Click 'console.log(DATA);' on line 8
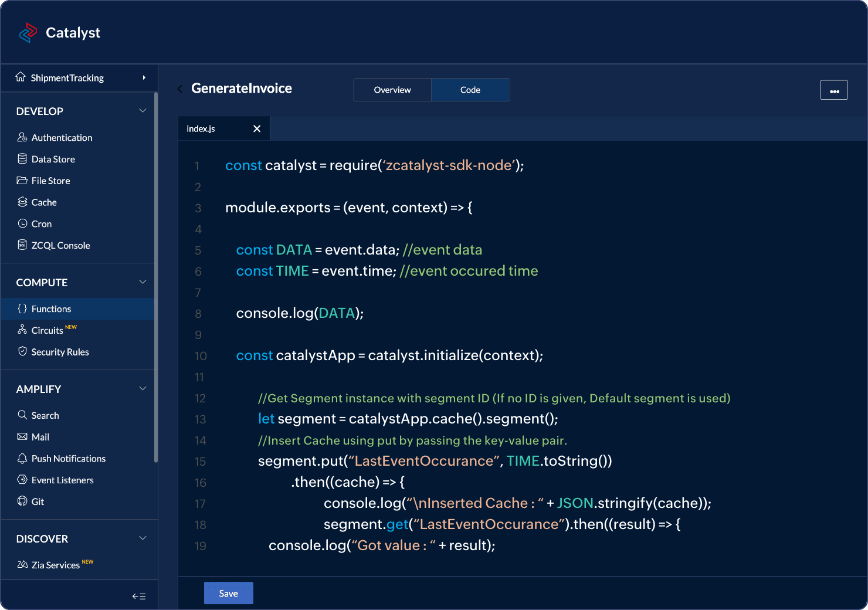This screenshot has height=610, width=868. (x=300, y=313)
